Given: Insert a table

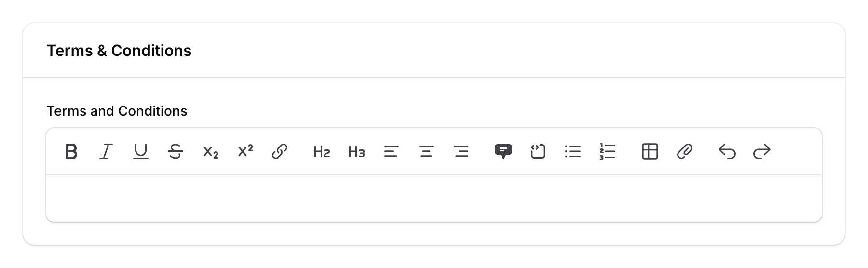Looking at the screenshot, I should point(650,152).
